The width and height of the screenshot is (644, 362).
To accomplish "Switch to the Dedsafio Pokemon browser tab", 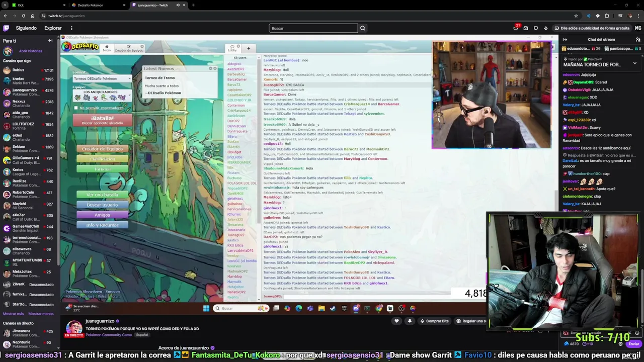I will [x=98, y=5].
